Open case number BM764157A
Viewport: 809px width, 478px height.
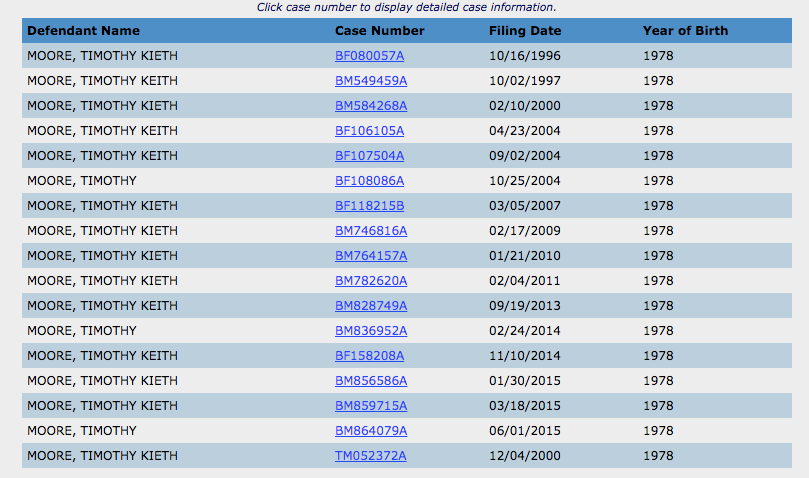click(x=371, y=256)
